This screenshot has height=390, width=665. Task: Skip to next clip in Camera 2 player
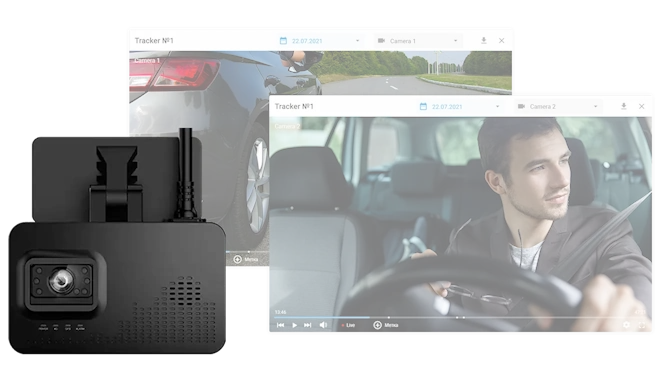pos(307,325)
